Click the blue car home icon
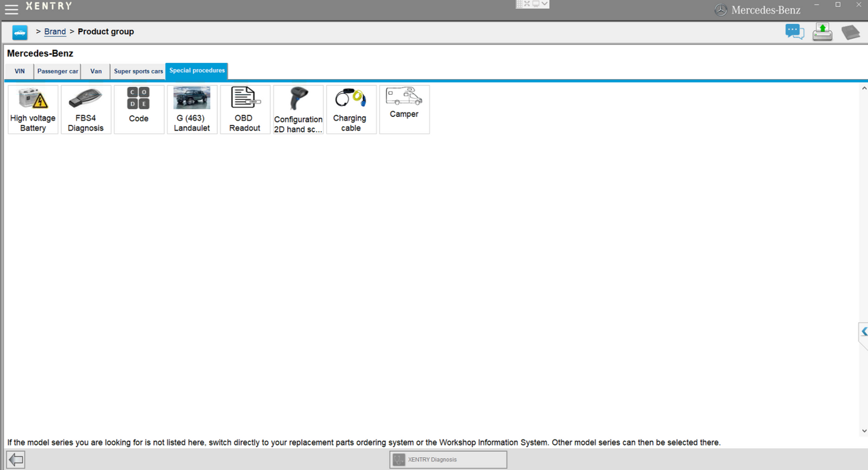The image size is (868, 470). [x=20, y=32]
